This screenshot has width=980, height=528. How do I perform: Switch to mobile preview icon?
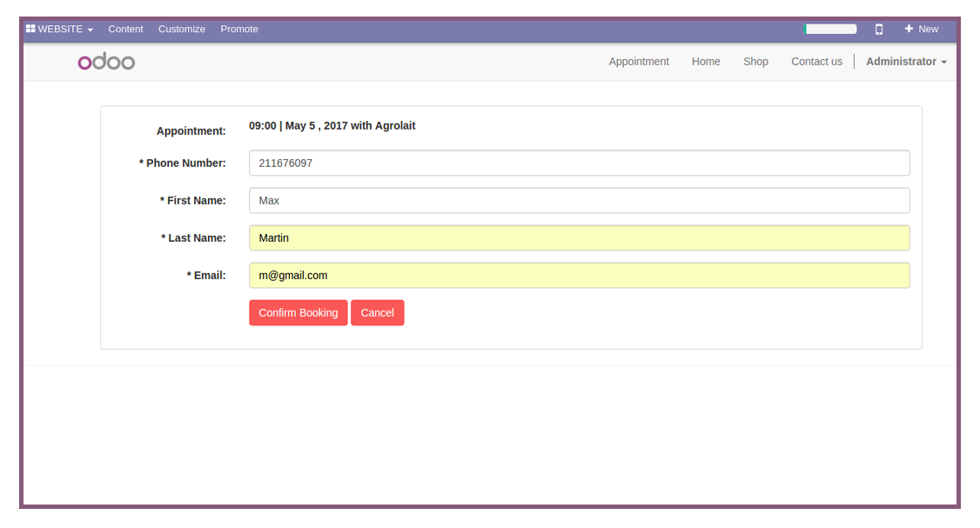879,30
